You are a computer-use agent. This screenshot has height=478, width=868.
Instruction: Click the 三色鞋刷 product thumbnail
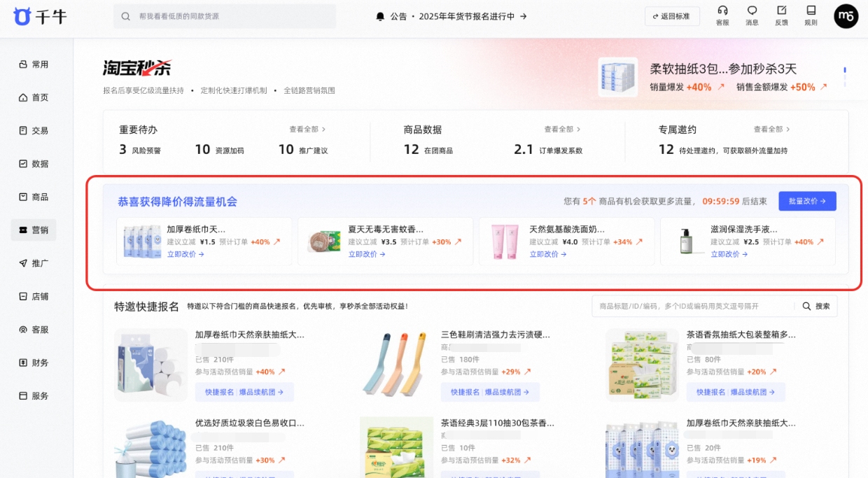[x=396, y=365]
